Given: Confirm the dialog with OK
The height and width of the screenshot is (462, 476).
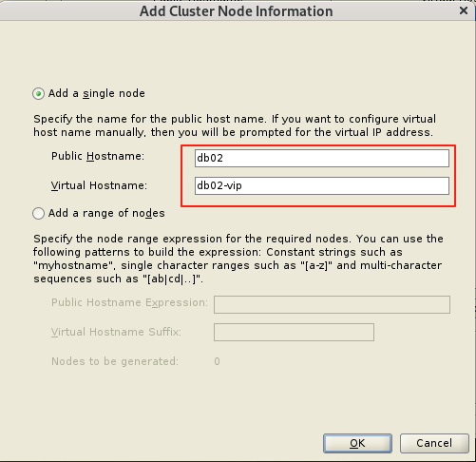Looking at the screenshot, I should click(357, 443).
